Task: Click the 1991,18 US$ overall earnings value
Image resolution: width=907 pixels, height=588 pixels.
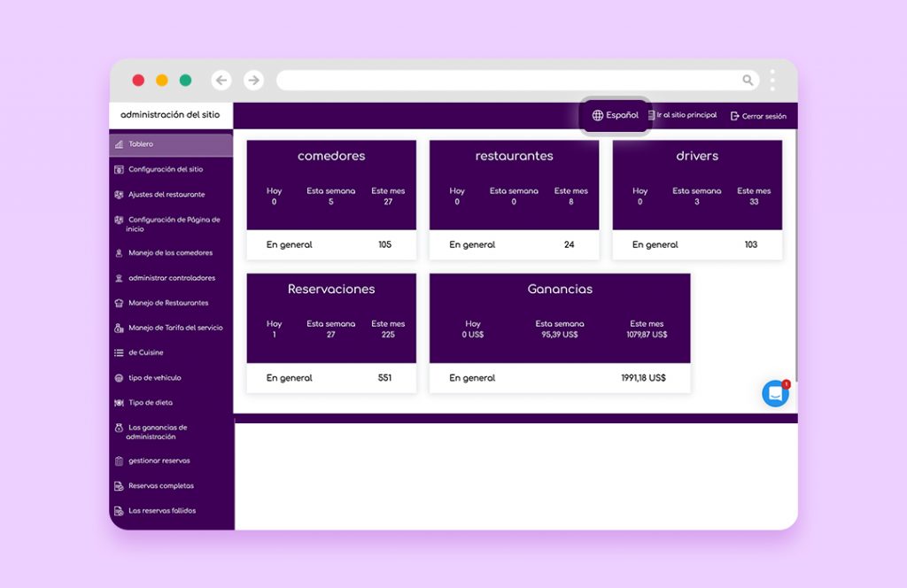Action: (643, 377)
